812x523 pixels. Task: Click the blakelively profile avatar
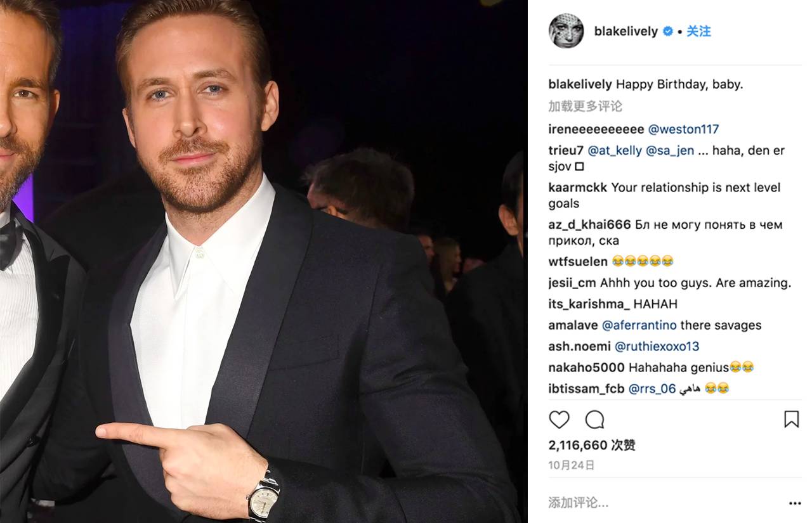coord(566,31)
